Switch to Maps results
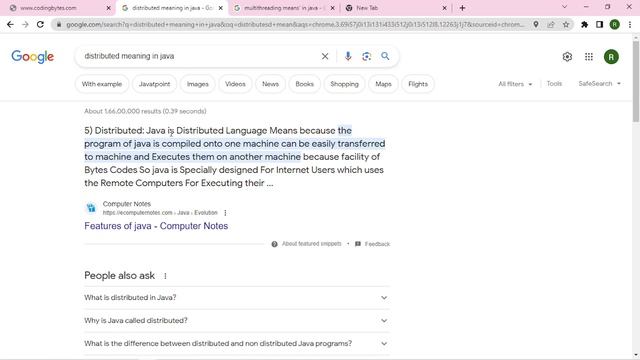This screenshot has height=360, width=640. point(383,84)
